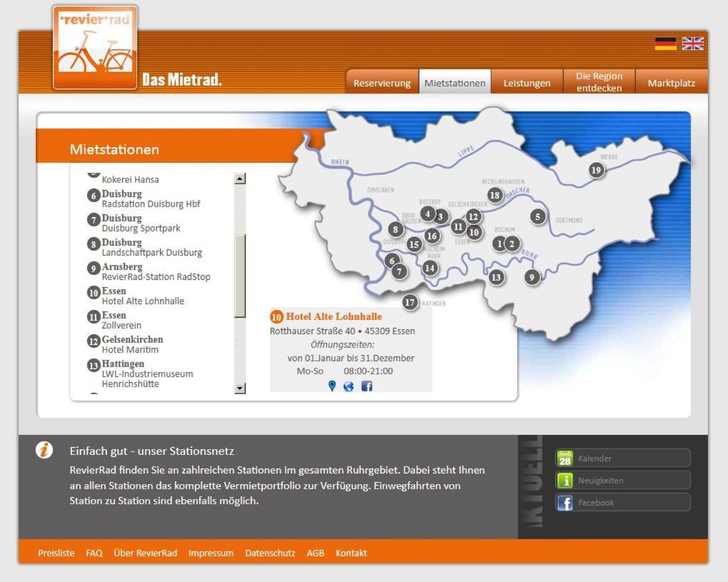Click the RevierRad bicycle logo
The height and width of the screenshot is (582, 728).
[95, 47]
